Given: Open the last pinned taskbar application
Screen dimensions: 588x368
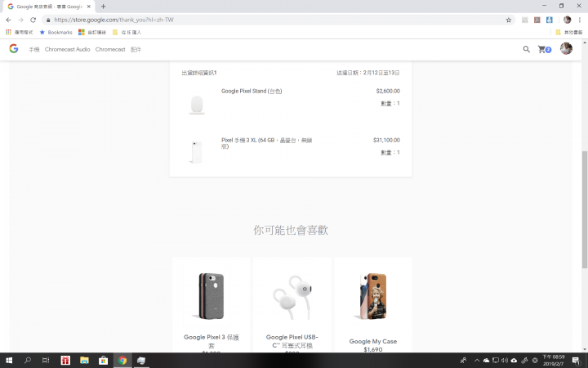Looking at the screenshot, I should 141,361.
